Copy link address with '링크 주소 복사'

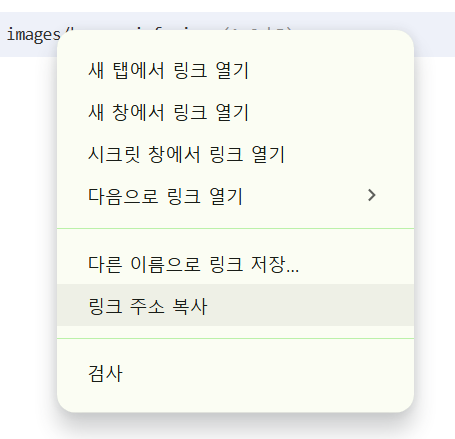pyautogui.click(x=235, y=305)
